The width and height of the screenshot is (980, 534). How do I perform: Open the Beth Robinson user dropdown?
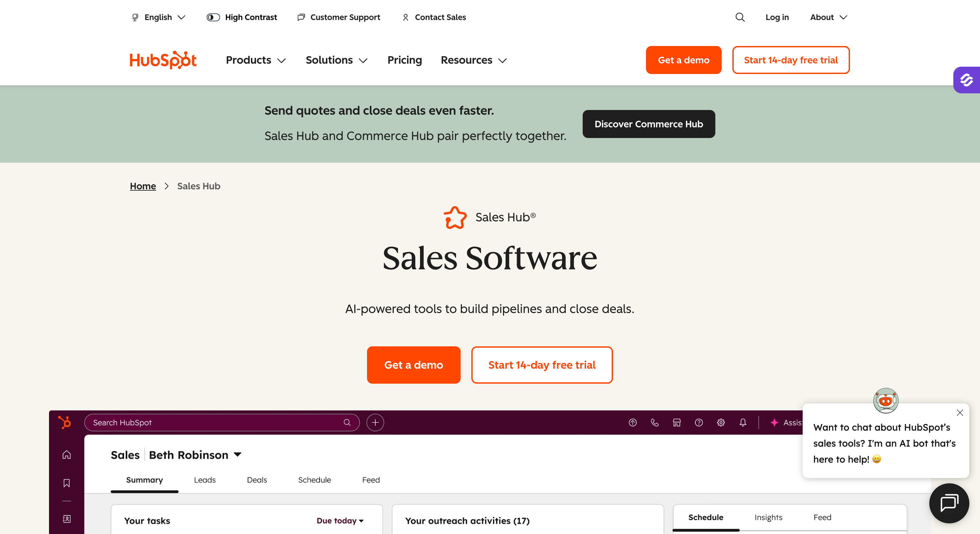coord(196,455)
